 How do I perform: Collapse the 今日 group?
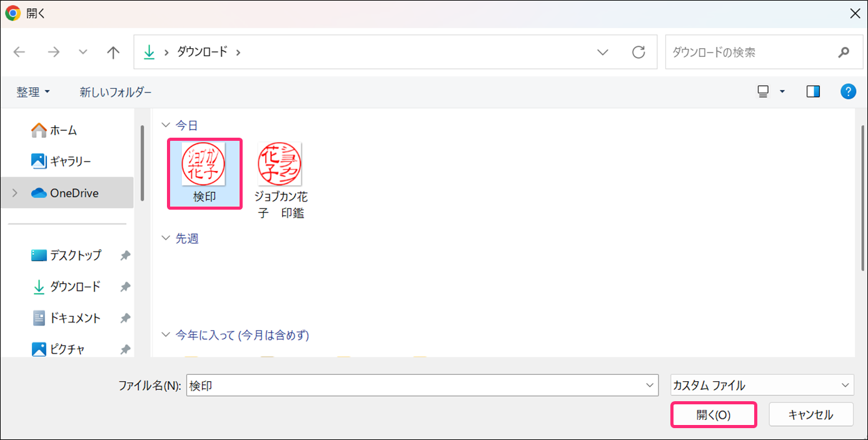(166, 126)
